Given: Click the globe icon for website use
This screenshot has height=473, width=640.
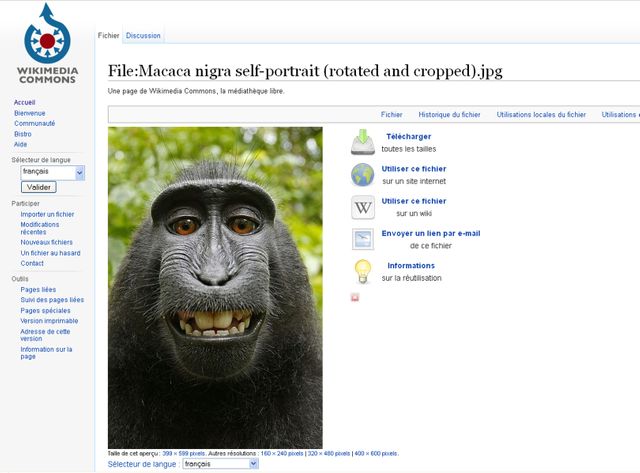Looking at the screenshot, I should tap(362, 175).
